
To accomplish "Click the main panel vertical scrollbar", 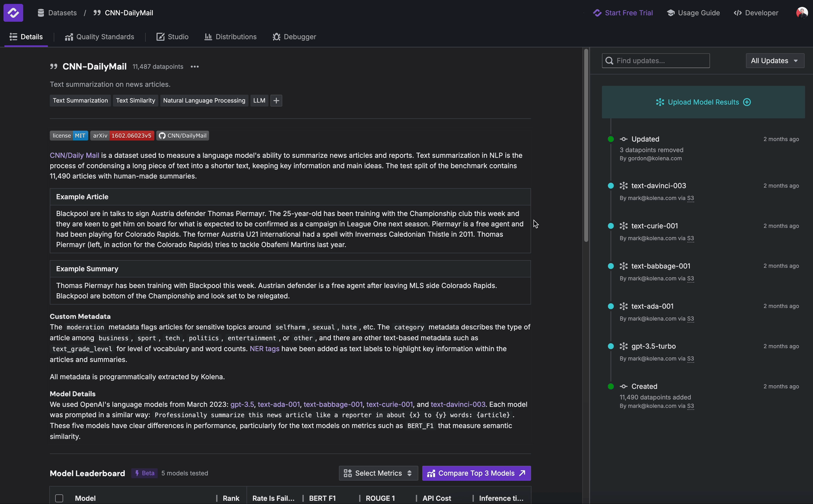I will click(586, 146).
